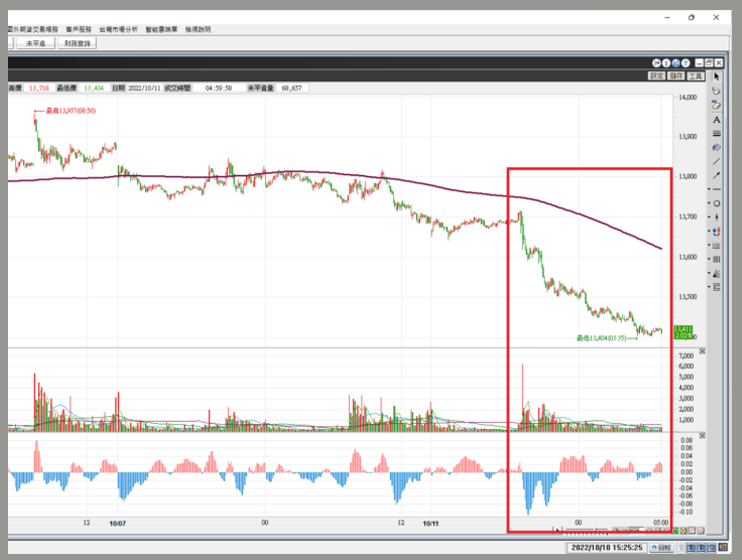The width and height of the screenshot is (742, 560).
Task: Select the magnet snap tool
Action: (x=717, y=231)
